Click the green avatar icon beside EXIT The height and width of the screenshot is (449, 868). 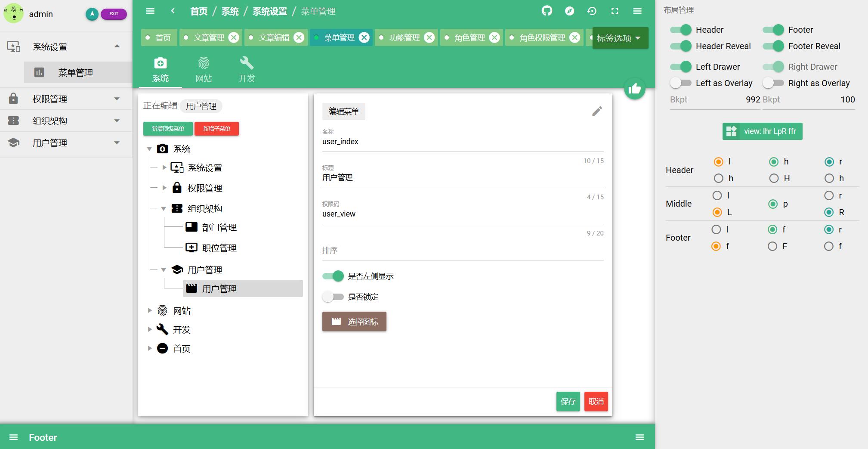(92, 14)
